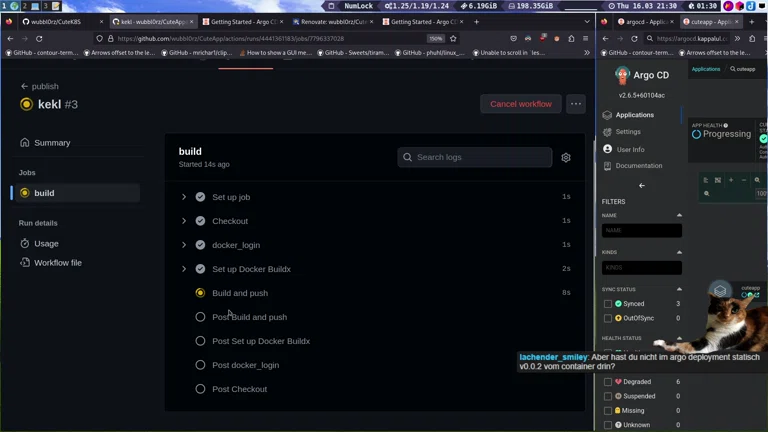Show more bookmarks in GitHub browser
The width and height of the screenshot is (768, 432).
click(x=587, y=52)
